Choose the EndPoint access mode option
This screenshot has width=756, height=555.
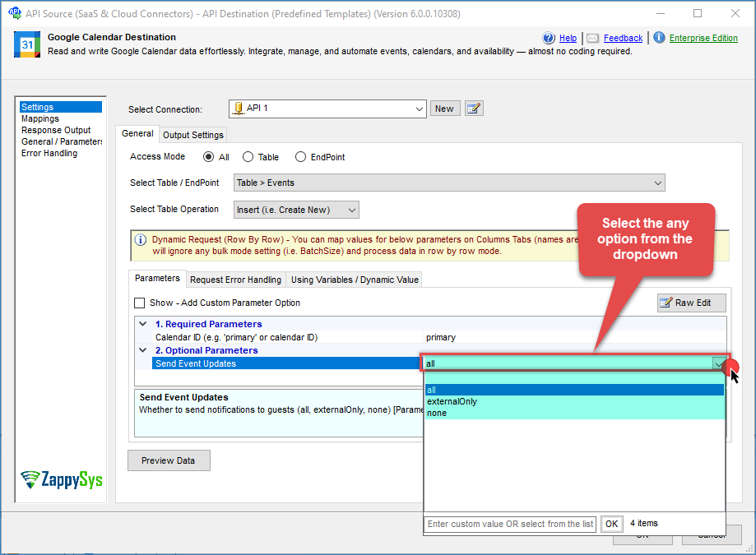click(x=300, y=157)
